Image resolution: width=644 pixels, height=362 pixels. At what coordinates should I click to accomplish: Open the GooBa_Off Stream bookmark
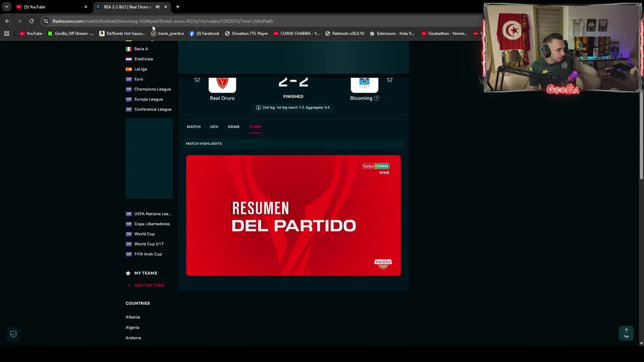click(x=70, y=34)
